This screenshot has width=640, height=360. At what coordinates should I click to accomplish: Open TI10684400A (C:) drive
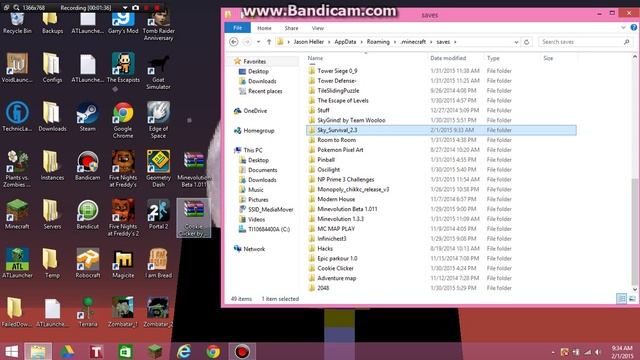point(269,229)
